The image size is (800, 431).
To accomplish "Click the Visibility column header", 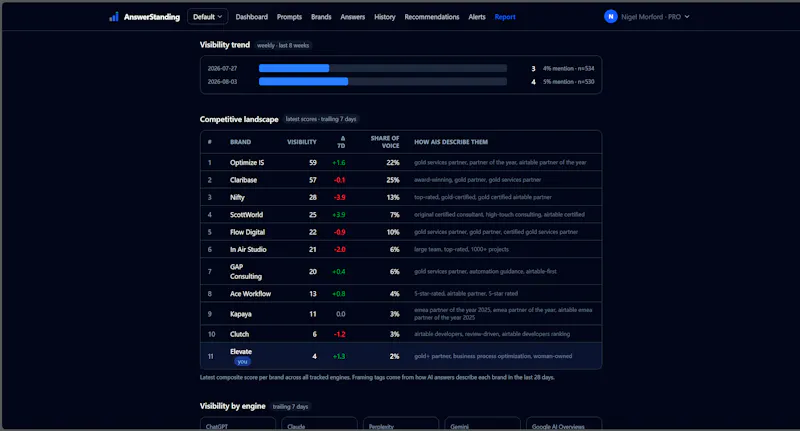I will (302, 142).
